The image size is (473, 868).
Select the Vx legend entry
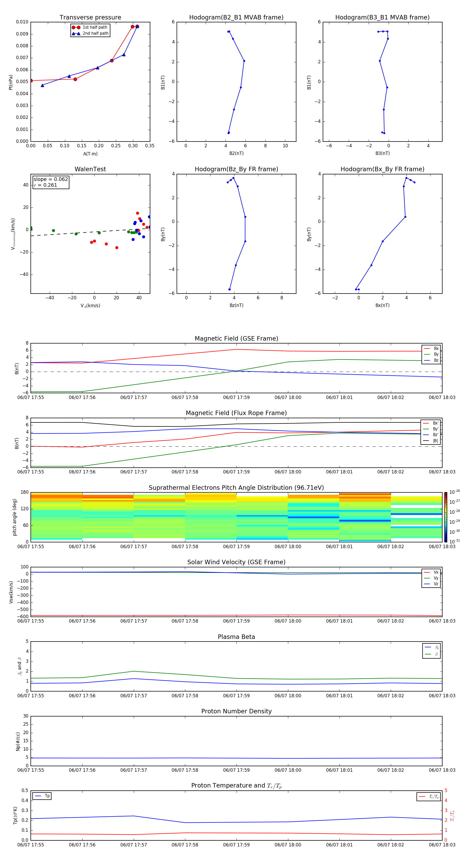coord(431,572)
